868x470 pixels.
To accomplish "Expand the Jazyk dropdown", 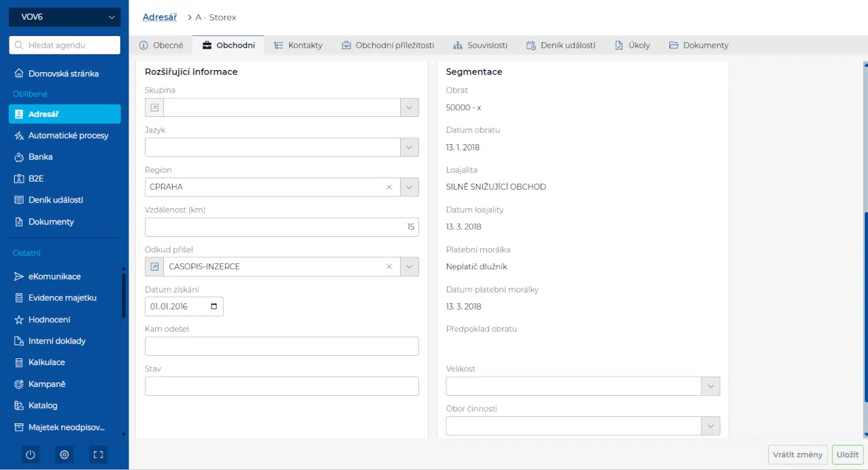I will tap(409, 148).
